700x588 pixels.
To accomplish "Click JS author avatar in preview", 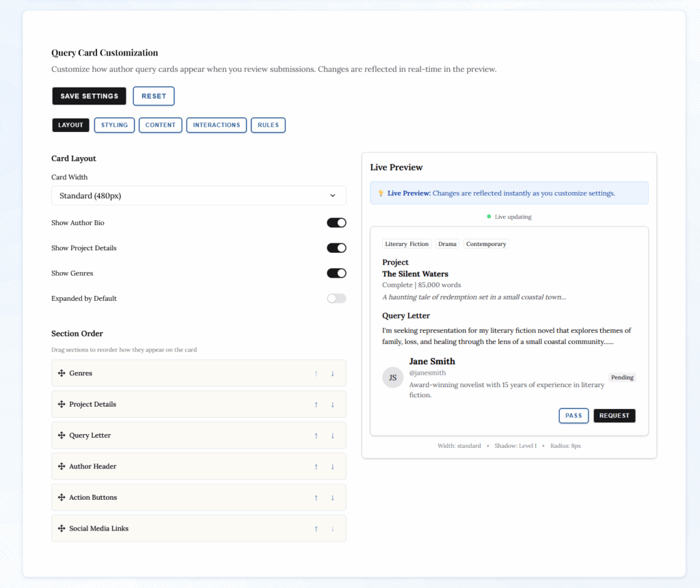I will coord(392,377).
